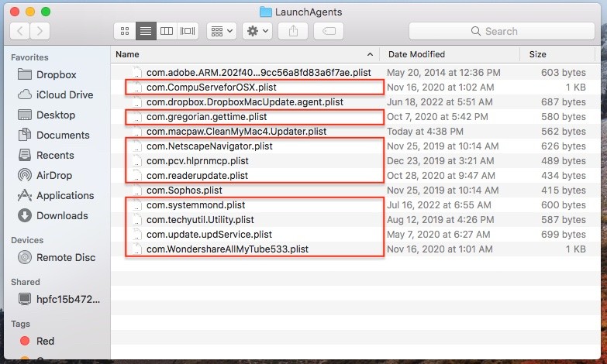
Task: Open Documents in the sidebar
Action: (x=53, y=135)
